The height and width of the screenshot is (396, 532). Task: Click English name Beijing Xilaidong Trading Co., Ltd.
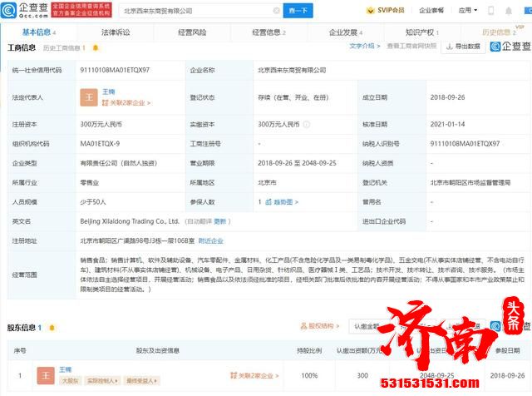point(130,221)
